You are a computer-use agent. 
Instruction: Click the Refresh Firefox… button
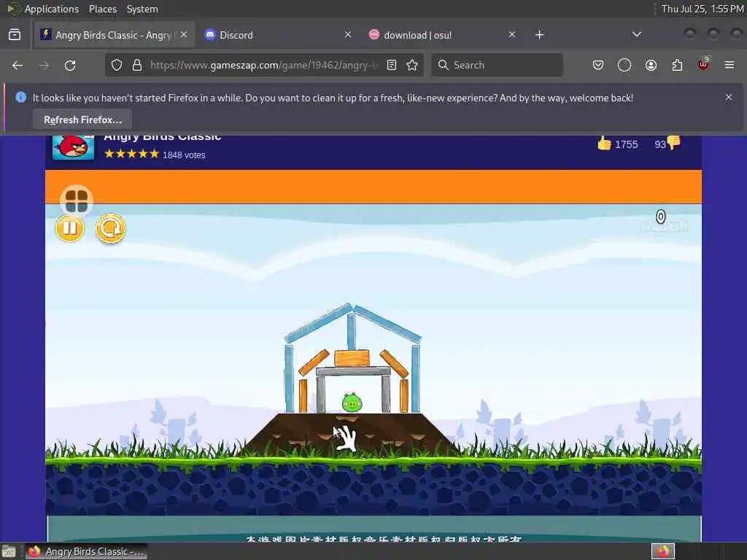pyautogui.click(x=82, y=120)
